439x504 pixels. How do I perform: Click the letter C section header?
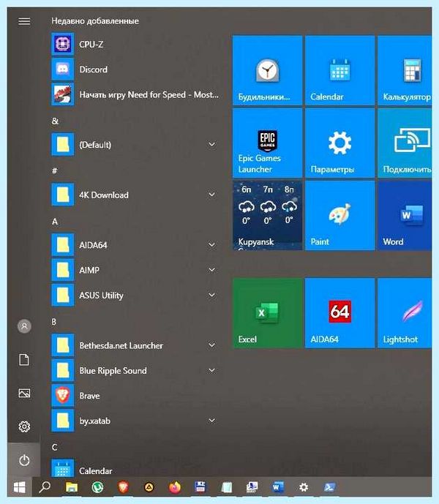54,447
